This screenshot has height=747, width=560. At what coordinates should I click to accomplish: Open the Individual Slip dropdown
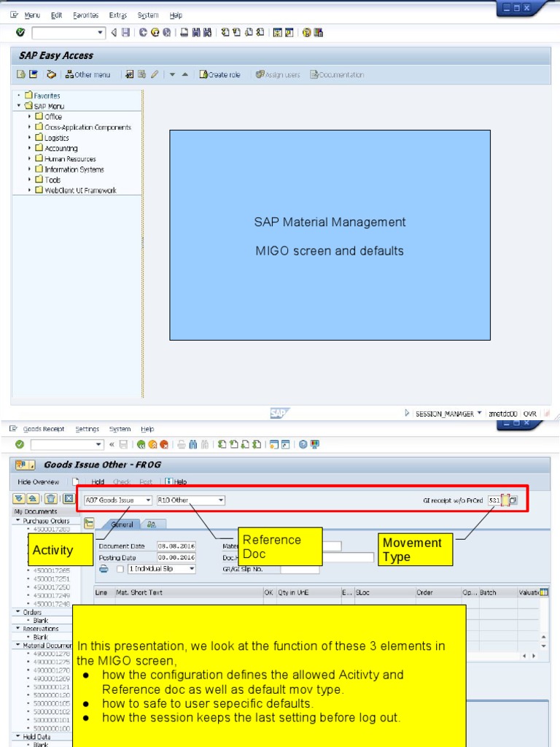coord(192,569)
